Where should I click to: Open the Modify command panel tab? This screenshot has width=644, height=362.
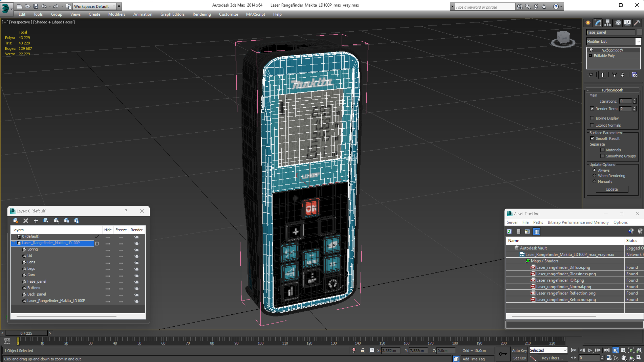point(598,23)
